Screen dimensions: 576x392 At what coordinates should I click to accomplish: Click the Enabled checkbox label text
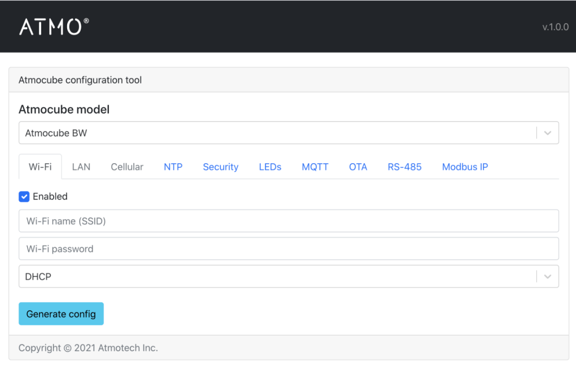pos(50,197)
